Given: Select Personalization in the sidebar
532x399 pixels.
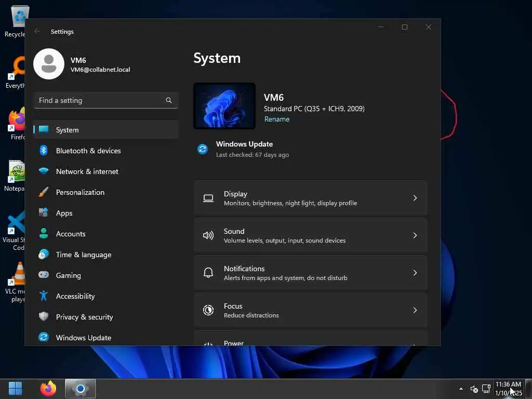Looking at the screenshot, I should click(106, 192).
